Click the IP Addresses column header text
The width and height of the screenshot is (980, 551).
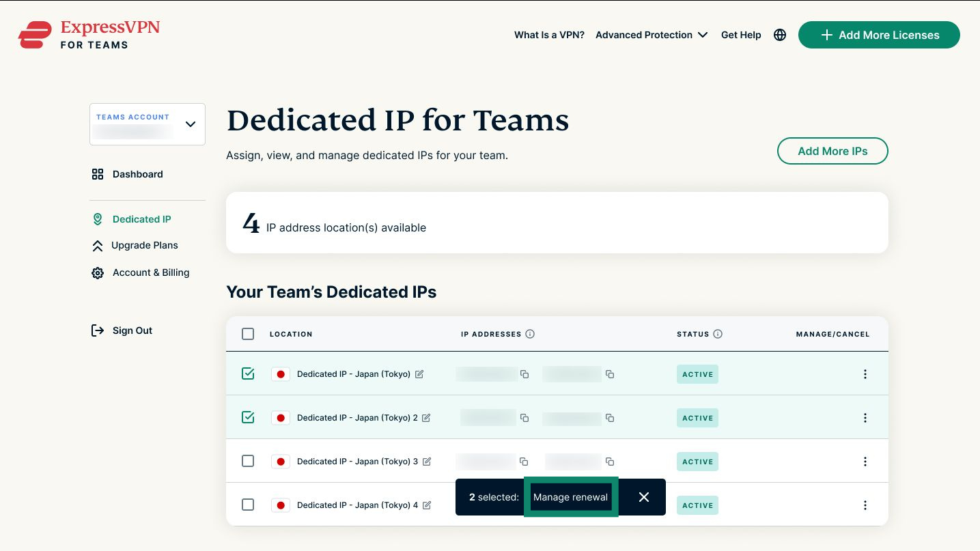coord(491,335)
